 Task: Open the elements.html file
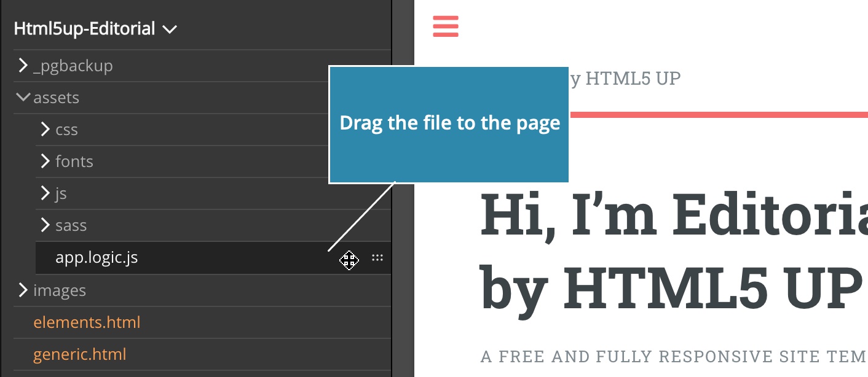87,322
